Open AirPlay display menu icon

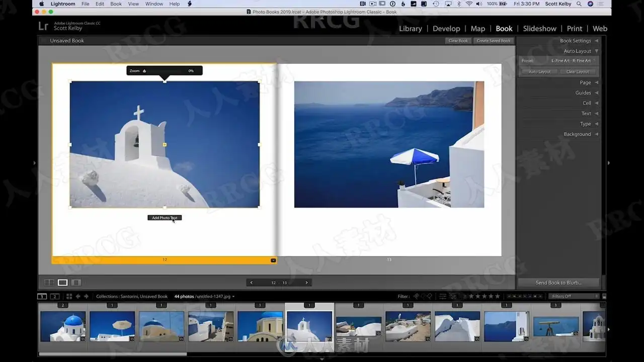click(x=448, y=4)
